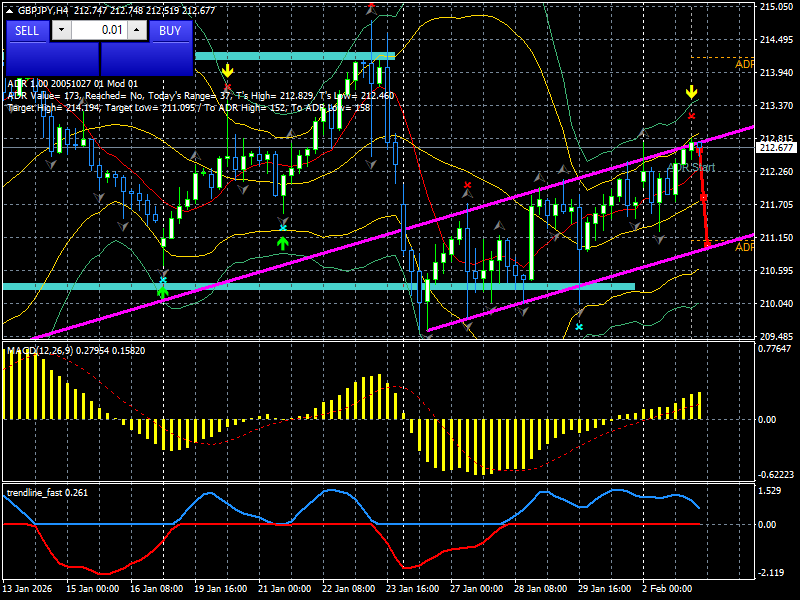Click the SELL button
The height and width of the screenshot is (600, 800).
click(x=27, y=31)
